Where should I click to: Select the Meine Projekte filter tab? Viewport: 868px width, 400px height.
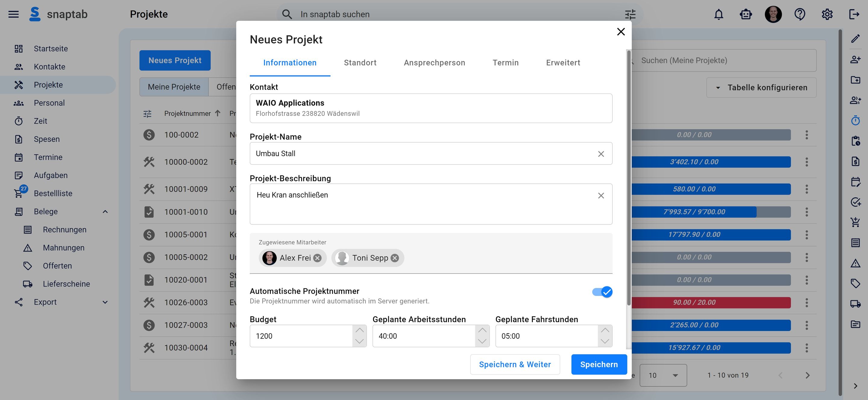click(x=174, y=87)
